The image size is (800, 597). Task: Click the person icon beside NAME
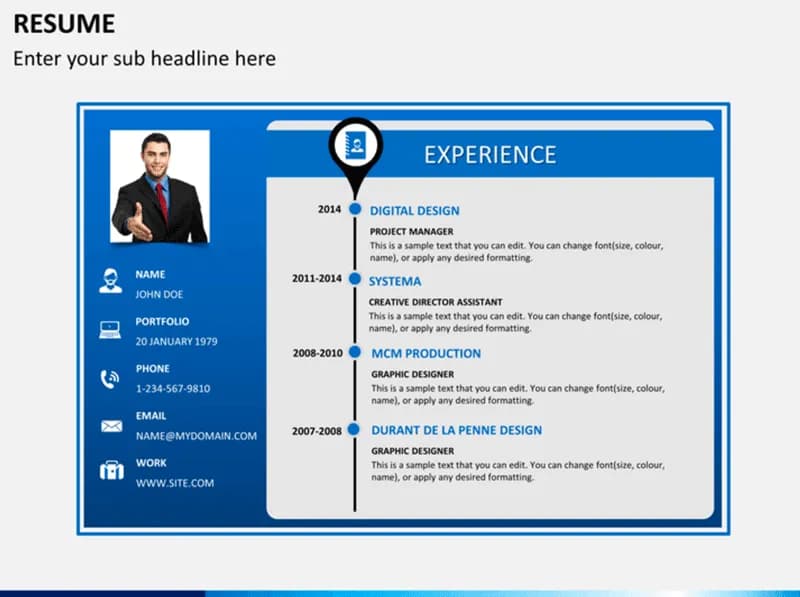pos(110,281)
